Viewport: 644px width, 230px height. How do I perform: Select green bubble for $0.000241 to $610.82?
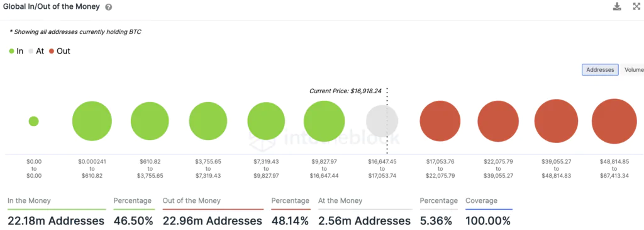92,122
